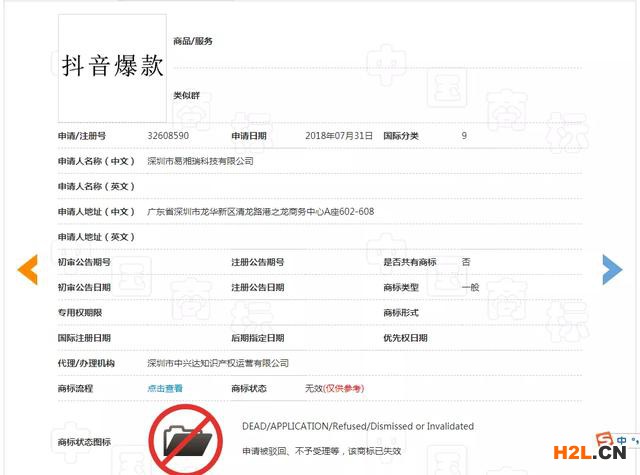Screen dimensions: 640x475
Task: Click the 中 Chinese input mode indicator
Action: click(622, 440)
